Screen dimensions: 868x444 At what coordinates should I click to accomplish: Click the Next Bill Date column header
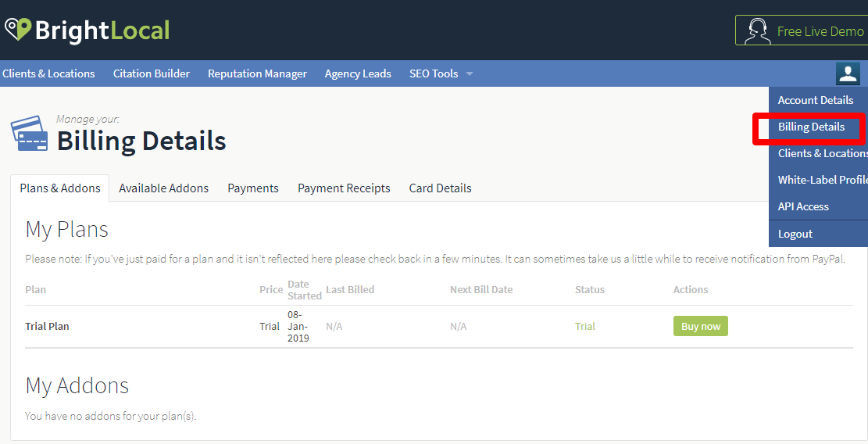pyautogui.click(x=481, y=289)
